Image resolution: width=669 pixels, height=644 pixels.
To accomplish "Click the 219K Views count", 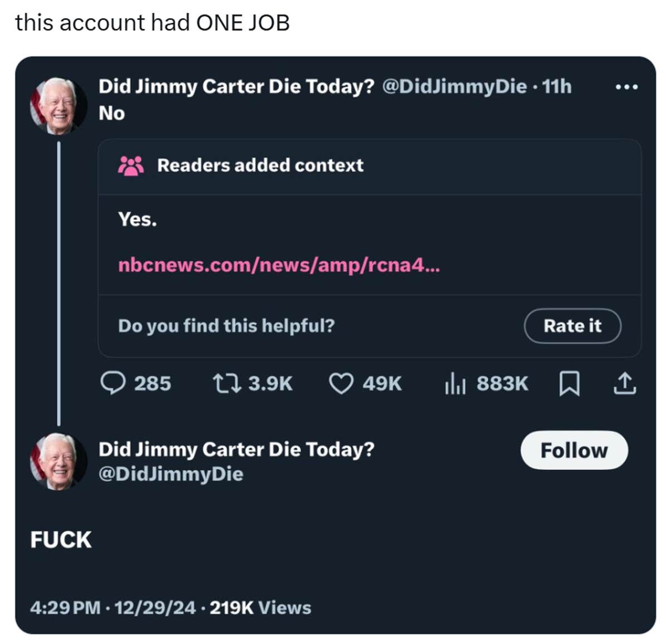I will (260, 607).
